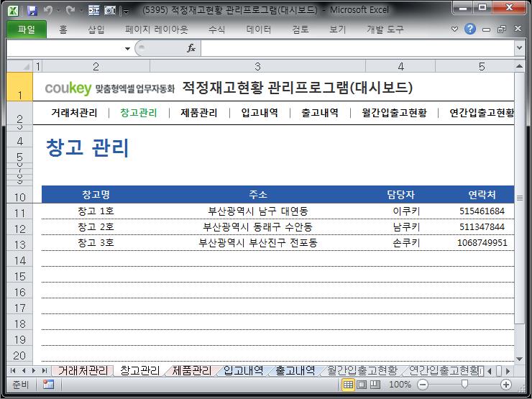Restore the workbook window inside Excel
Image resolution: width=532 pixels, height=399 pixels.
coord(502,29)
